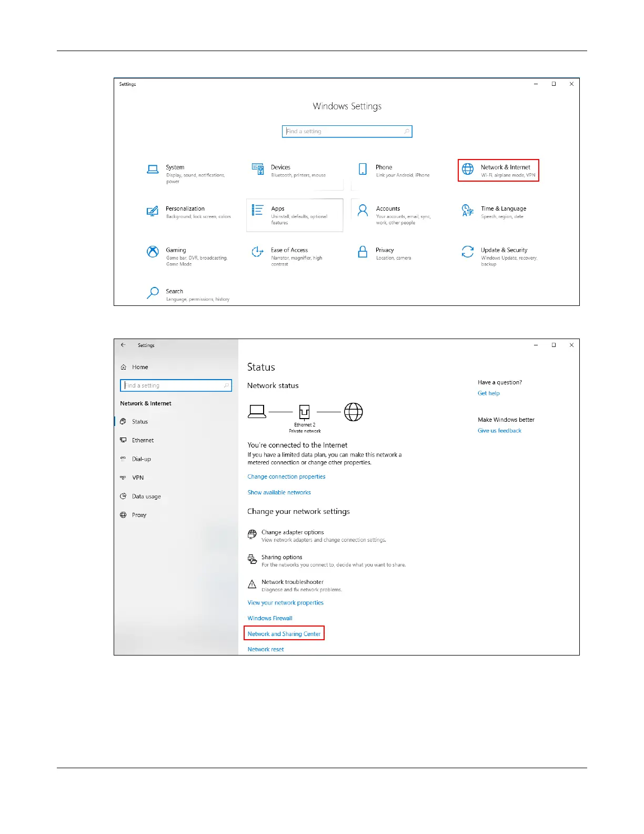Screen dimensions: 644x834
Task: Open the Personalization tile label
Action: (x=185, y=208)
